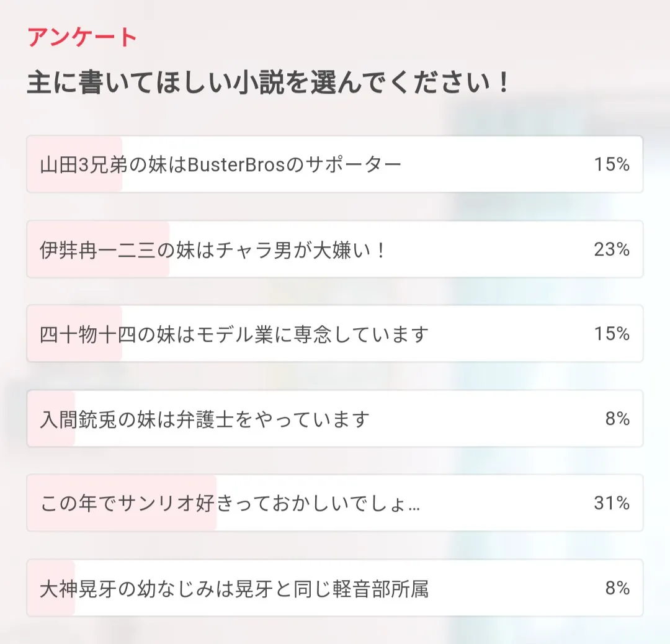Click the pink progress fill of 四十物十四 row
Screen dimensions: 670x644
point(74,351)
